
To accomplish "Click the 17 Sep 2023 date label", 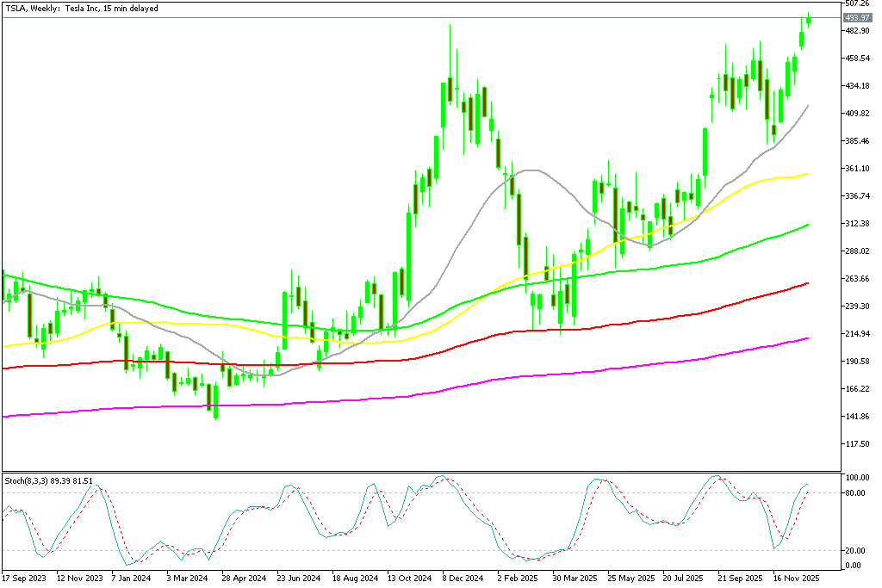I will point(25,578).
